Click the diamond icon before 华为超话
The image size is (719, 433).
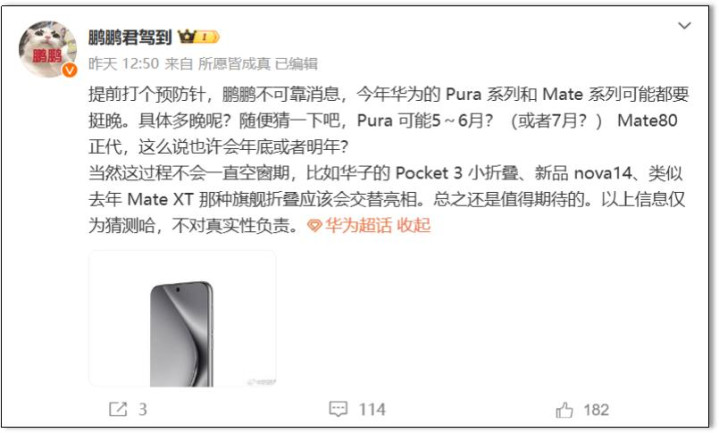(x=315, y=226)
